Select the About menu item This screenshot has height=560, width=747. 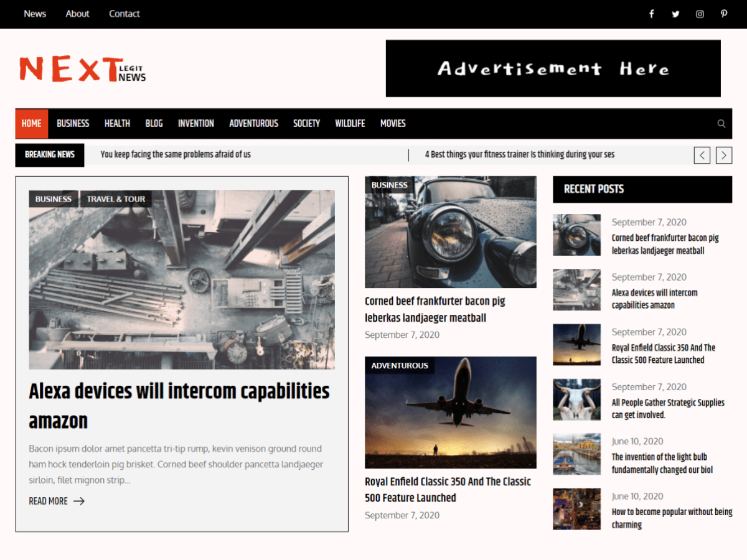tap(77, 14)
